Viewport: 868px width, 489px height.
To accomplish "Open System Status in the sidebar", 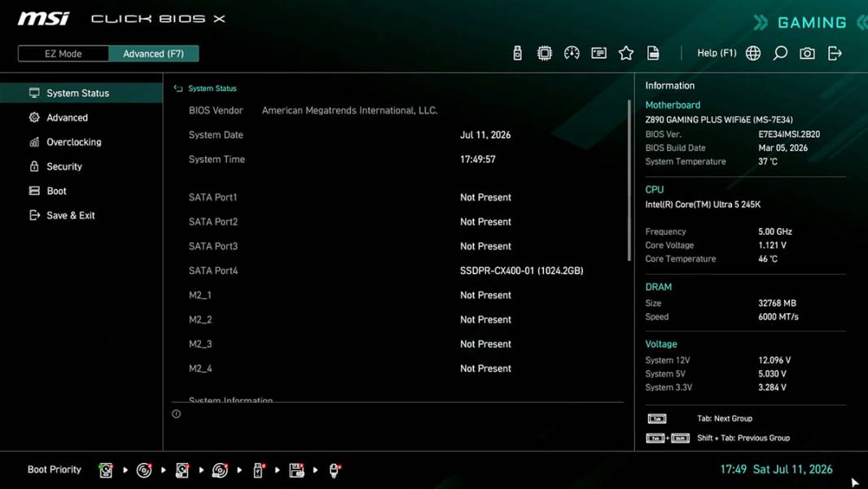I will (81, 93).
